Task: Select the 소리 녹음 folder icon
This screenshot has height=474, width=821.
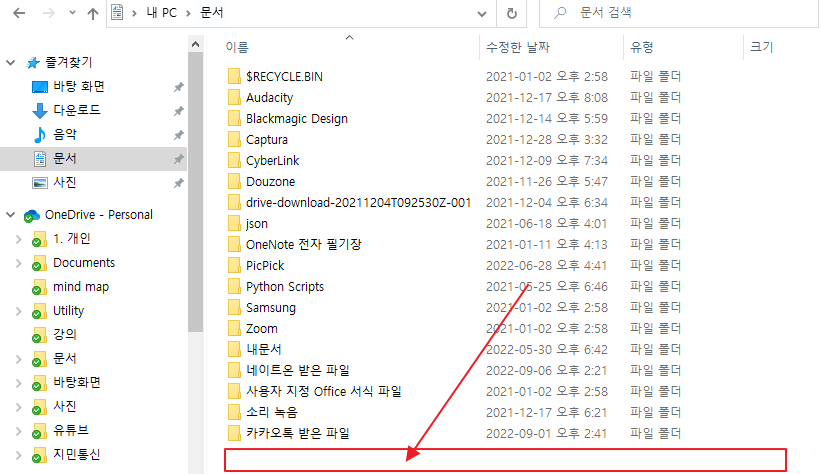Action: pyautogui.click(x=234, y=412)
